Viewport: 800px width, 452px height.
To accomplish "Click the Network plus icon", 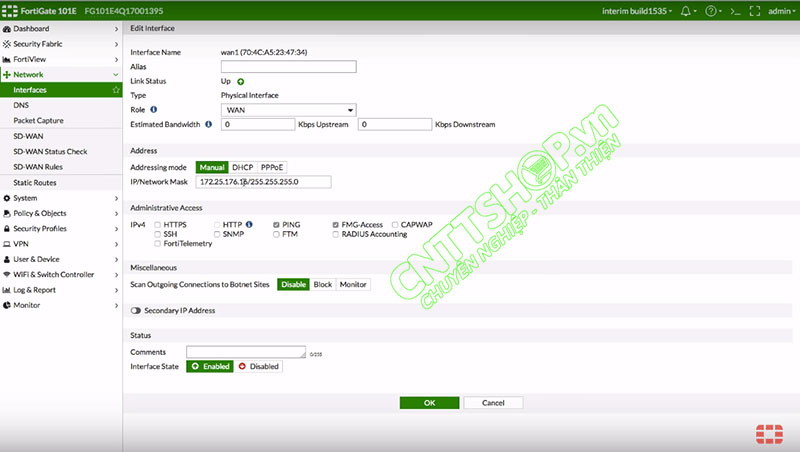I will (7, 75).
